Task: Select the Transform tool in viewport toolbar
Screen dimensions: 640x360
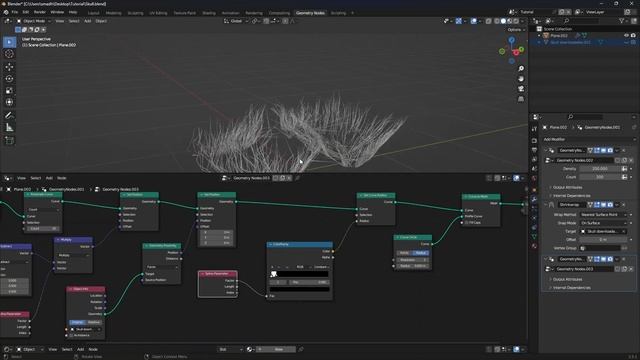Action: tap(9, 102)
